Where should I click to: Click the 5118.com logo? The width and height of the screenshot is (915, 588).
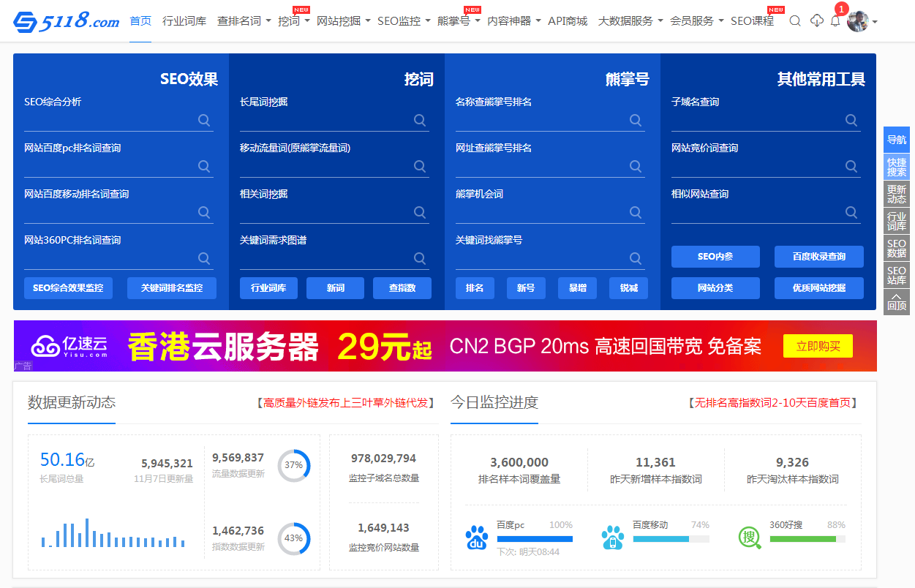click(x=67, y=21)
